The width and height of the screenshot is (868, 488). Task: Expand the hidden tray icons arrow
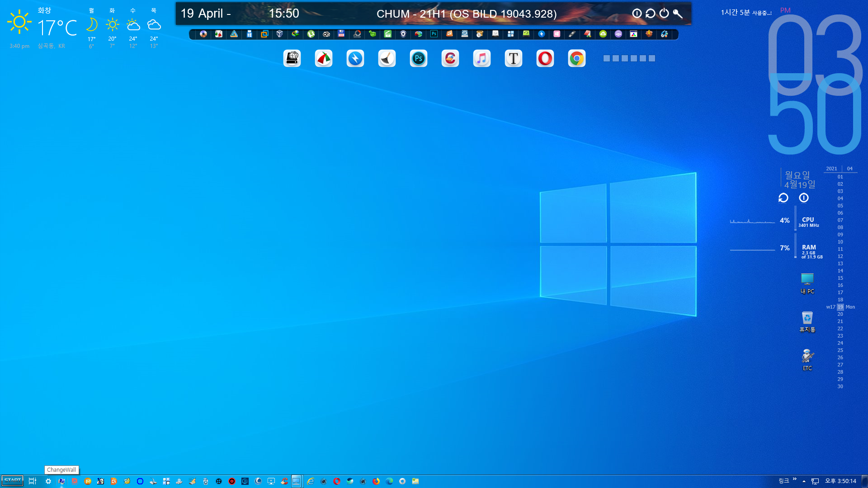pos(804,481)
